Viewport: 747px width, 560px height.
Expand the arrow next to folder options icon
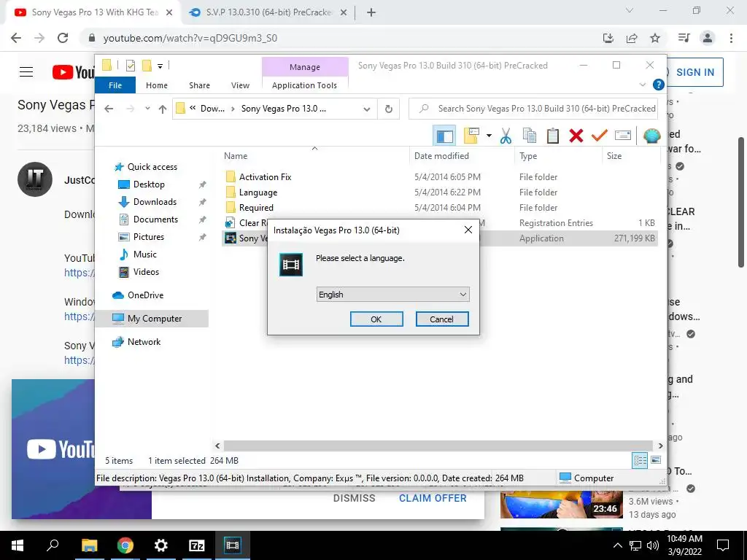489,136
